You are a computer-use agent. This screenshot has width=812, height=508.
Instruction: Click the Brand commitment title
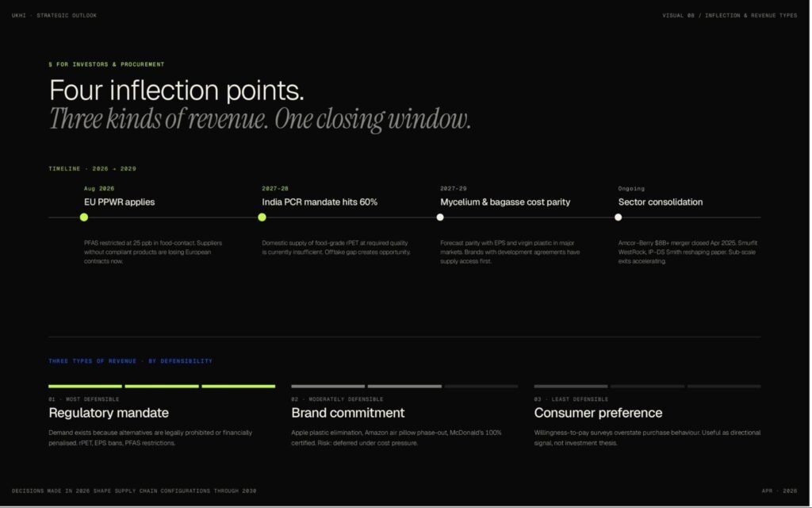coord(348,413)
